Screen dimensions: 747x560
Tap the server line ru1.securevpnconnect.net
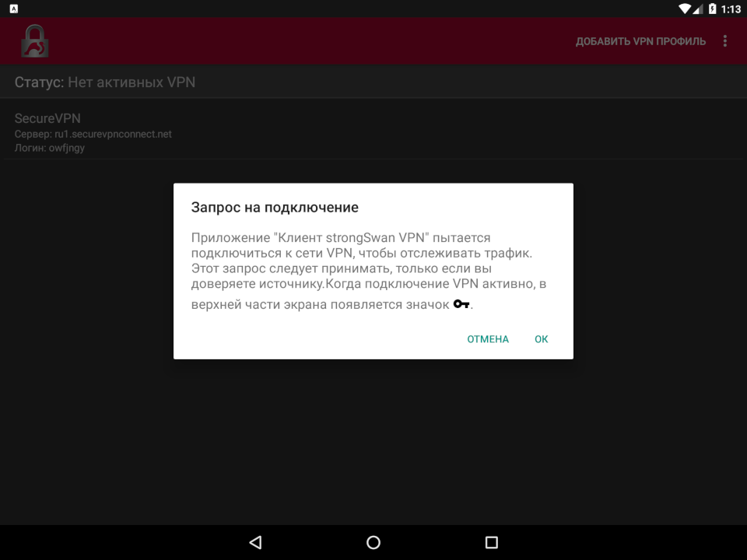93,135
